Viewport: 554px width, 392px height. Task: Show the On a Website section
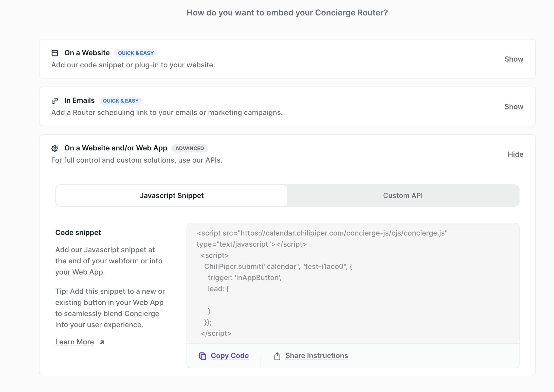(x=514, y=59)
